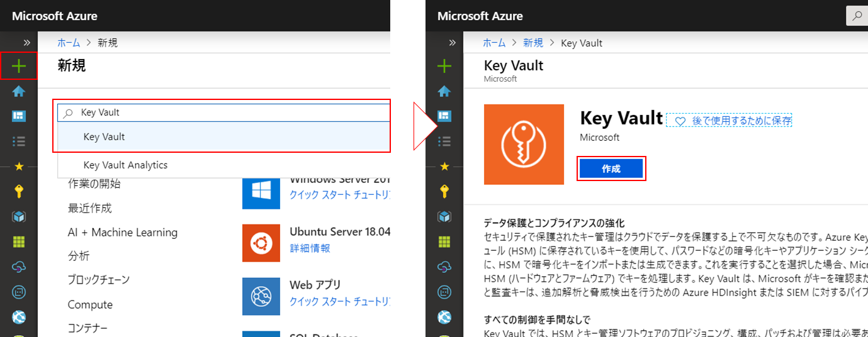Open the 作業の開始 category

click(x=94, y=184)
